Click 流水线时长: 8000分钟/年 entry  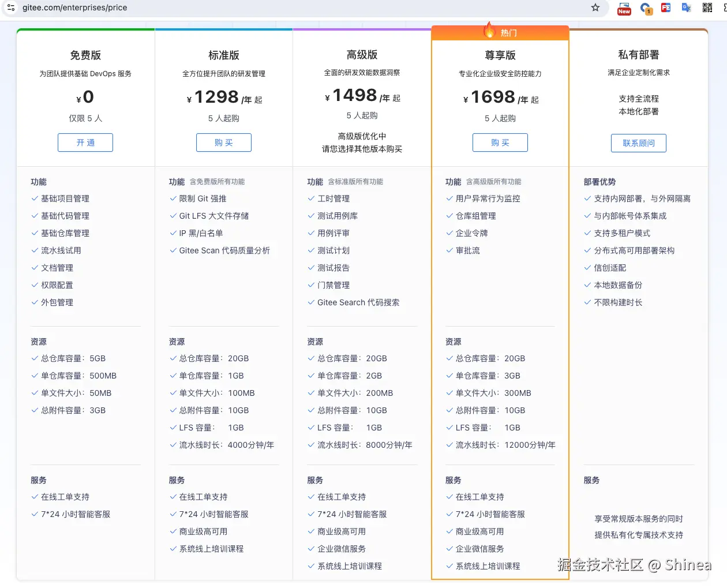[x=365, y=445]
